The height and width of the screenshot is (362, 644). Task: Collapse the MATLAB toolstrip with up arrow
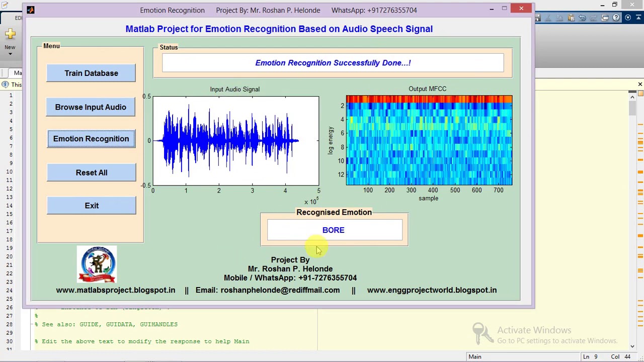click(x=638, y=18)
